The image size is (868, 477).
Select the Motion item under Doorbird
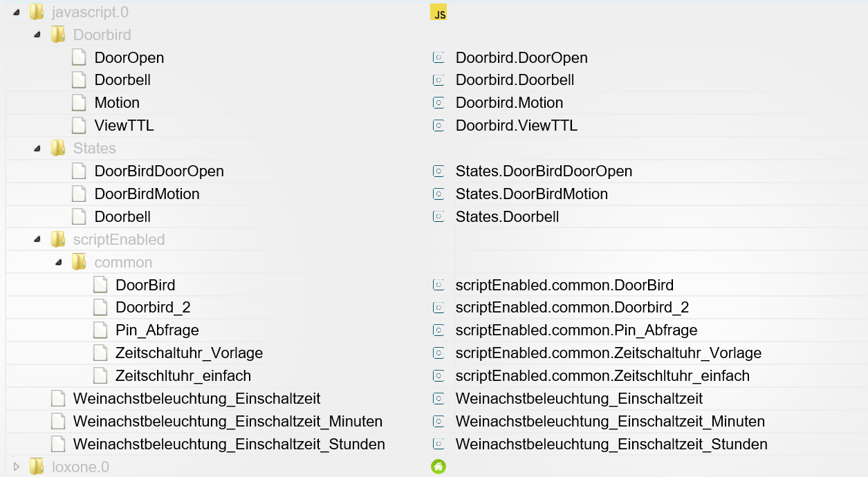click(x=117, y=103)
